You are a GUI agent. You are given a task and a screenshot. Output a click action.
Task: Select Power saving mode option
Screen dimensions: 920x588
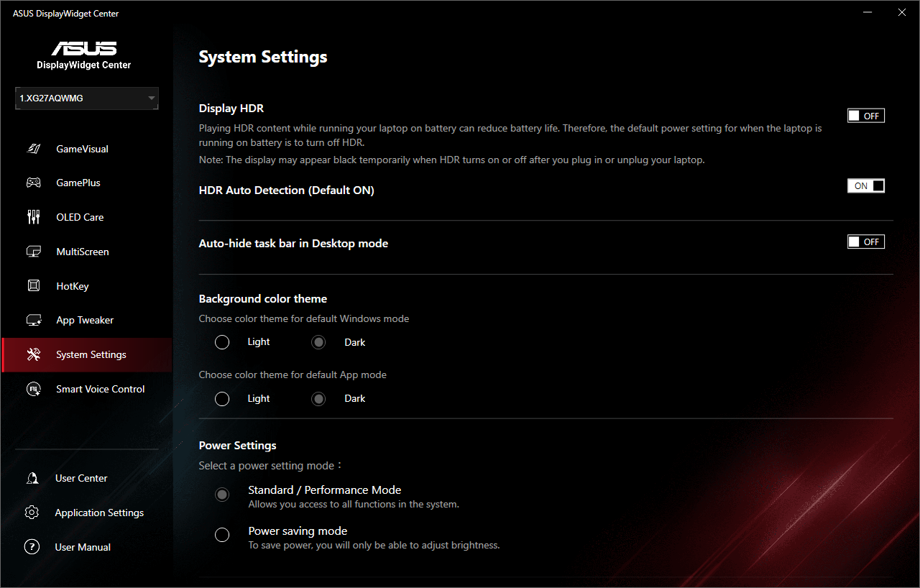[222, 535]
